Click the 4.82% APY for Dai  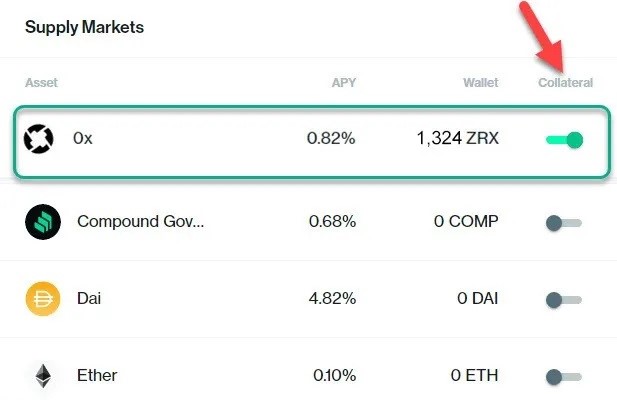click(x=333, y=299)
